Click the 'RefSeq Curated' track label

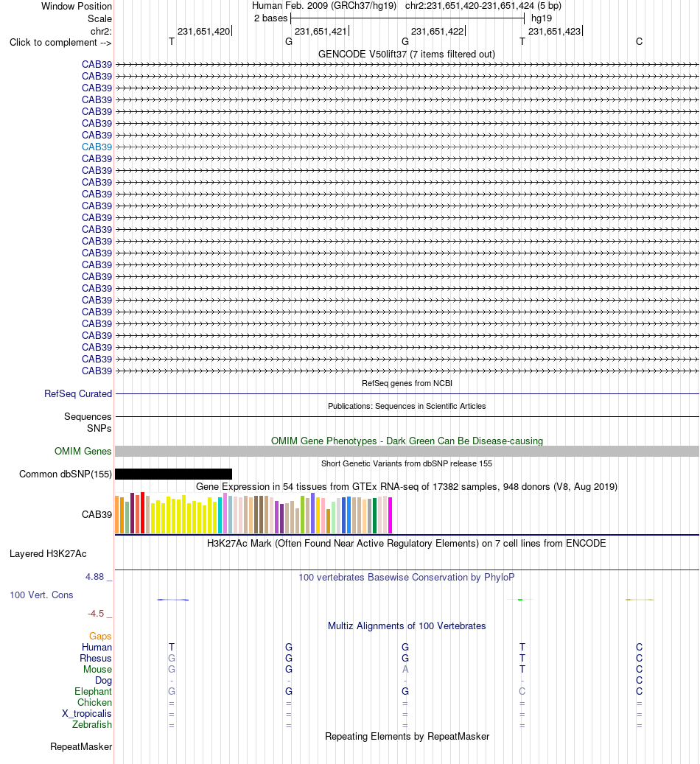click(x=78, y=393)
